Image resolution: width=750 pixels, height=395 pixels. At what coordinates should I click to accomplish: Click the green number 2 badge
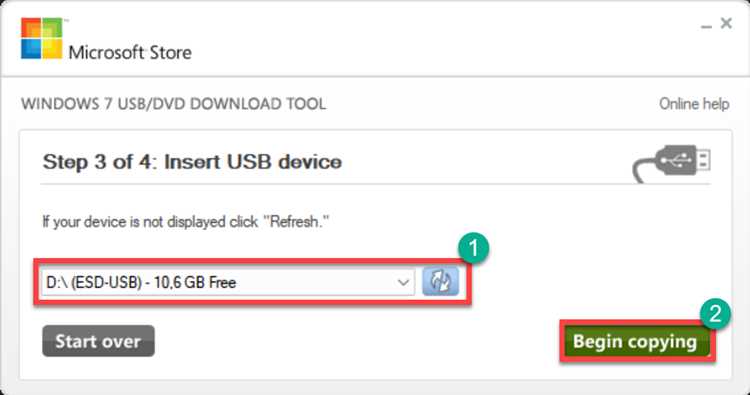[x=715, y=314]
